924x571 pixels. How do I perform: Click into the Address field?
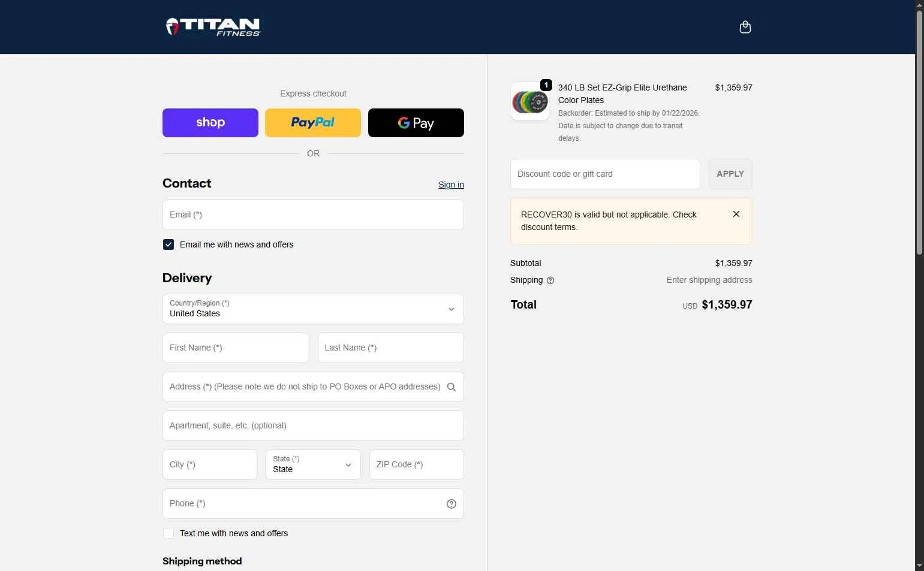coord(313,387)
